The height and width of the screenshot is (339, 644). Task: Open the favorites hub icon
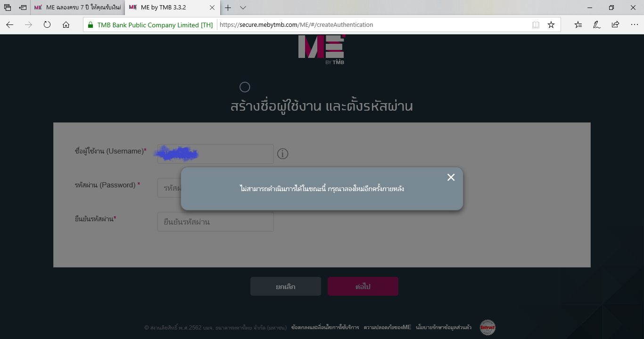[x=578, y=25]
